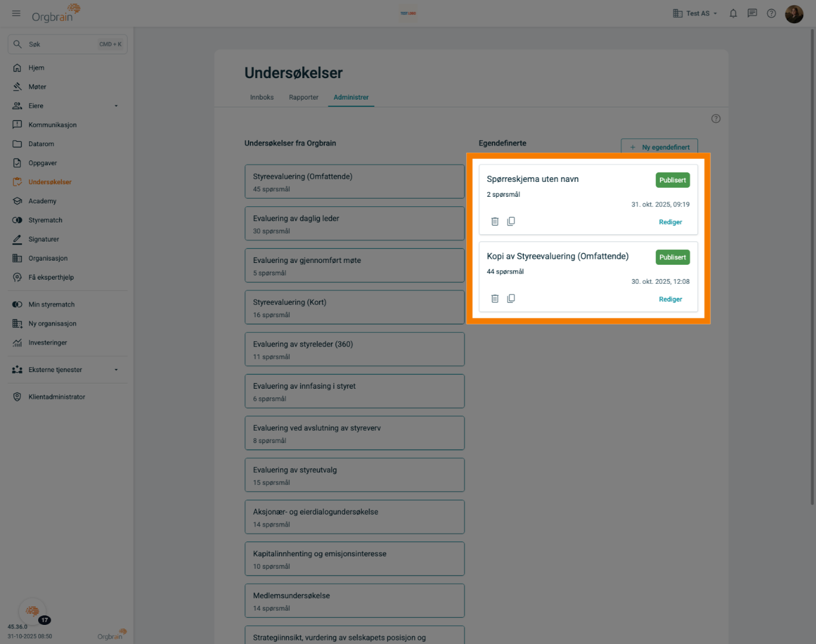Delete 'Kopi av Styreevaluering' via trash icon
Screen dimensions: 816x644
click(x=495, y=299)
